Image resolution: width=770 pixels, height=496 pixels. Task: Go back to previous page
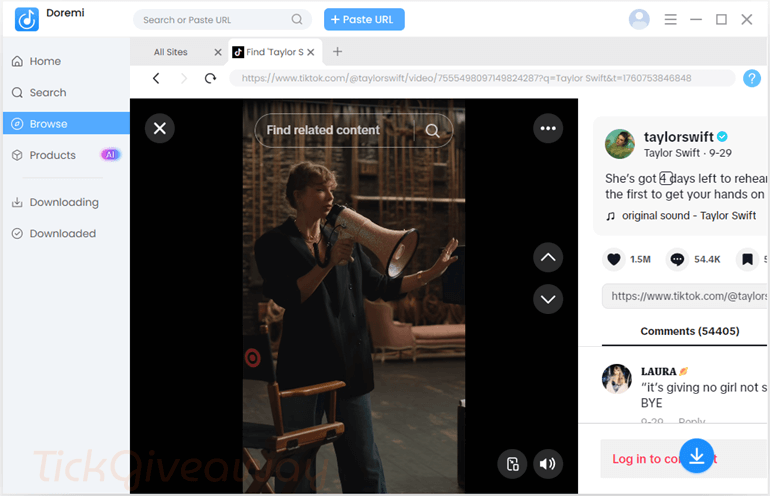point(156,78)
